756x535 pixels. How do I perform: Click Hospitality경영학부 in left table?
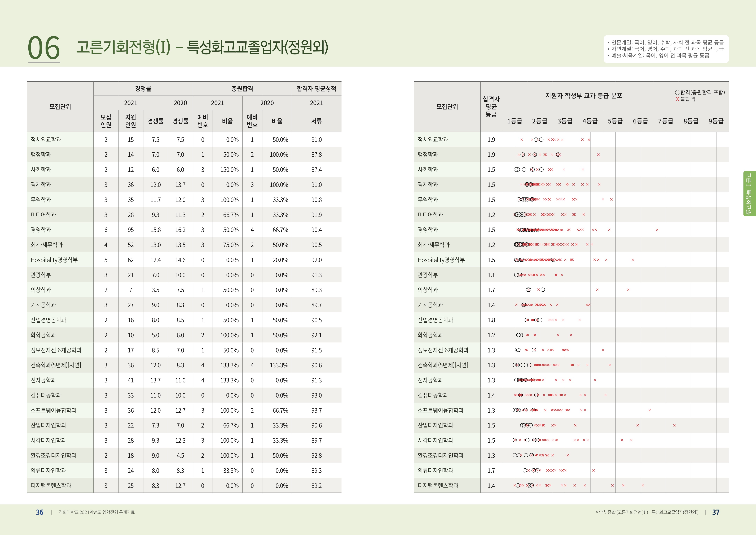click(x=54, y=260)
